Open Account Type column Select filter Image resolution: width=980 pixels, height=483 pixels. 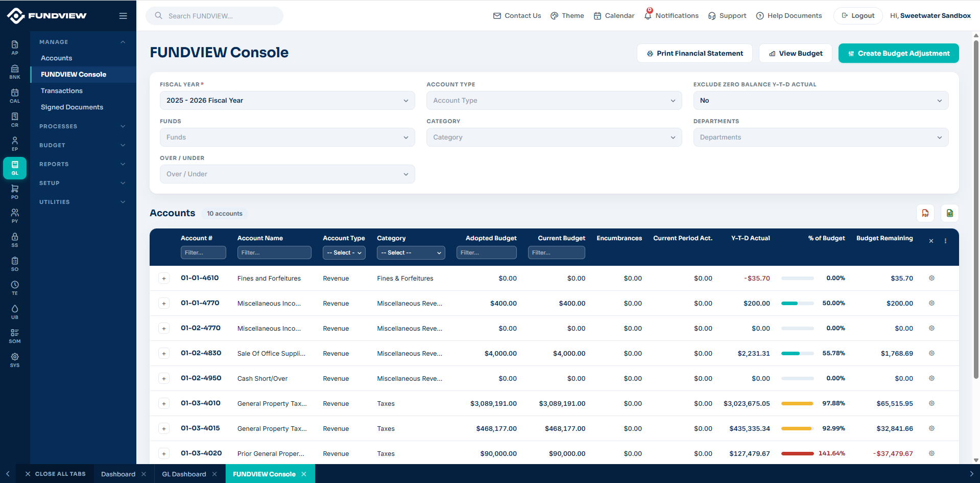click(344, 252)
